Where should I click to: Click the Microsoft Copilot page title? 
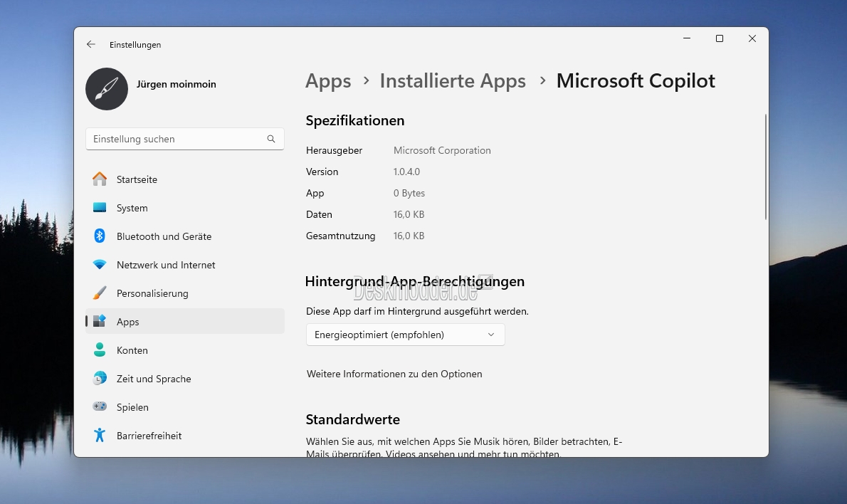(636, 81)
